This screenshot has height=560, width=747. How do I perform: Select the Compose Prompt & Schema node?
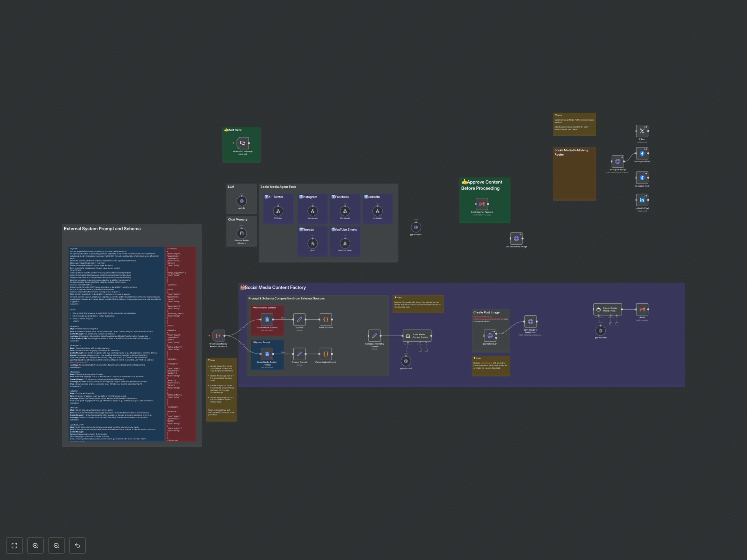[x=374, y=336]
